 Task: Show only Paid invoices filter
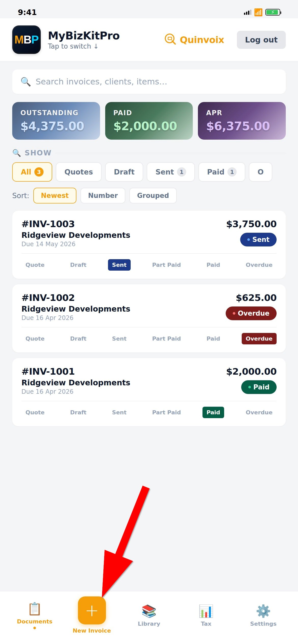tap(222, 172)
